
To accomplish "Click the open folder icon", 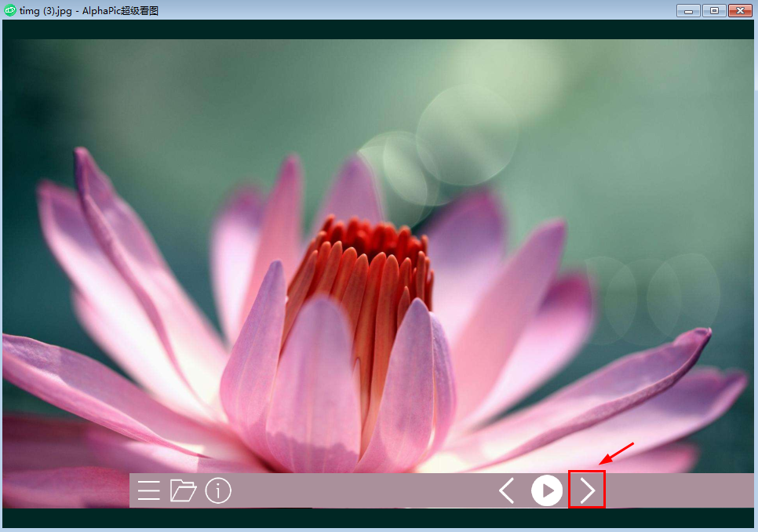I will point(183,491).
